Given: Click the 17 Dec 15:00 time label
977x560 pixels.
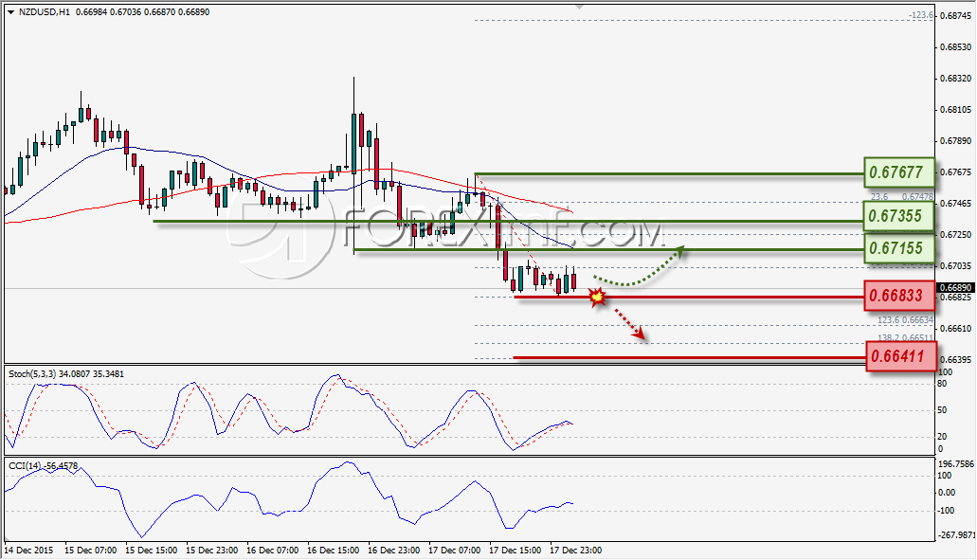Looking at the screenshot, I should (515, 551).
